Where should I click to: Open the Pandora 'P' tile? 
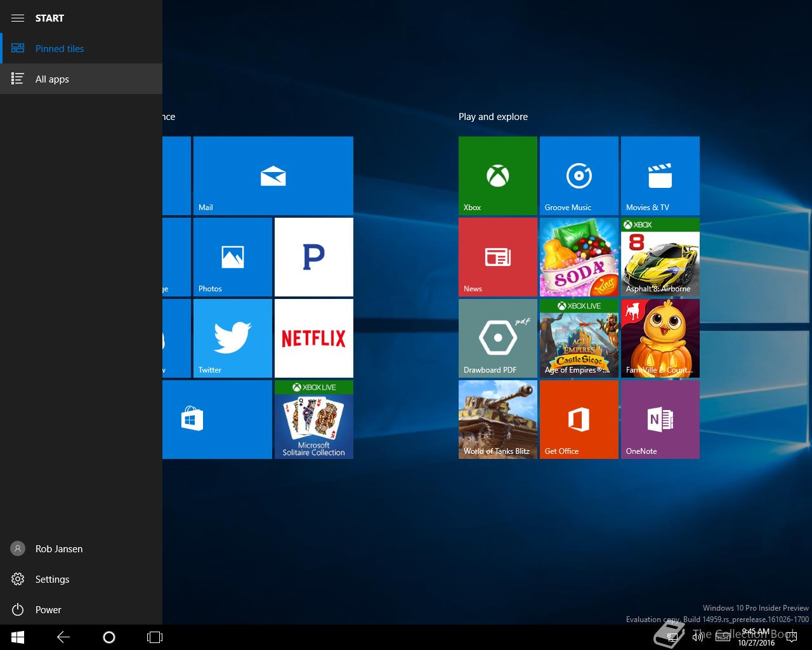[314, 257]
